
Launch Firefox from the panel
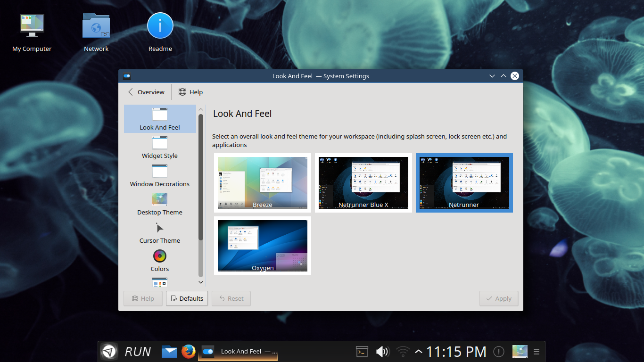pyautogui.click(x=189, y=352)
